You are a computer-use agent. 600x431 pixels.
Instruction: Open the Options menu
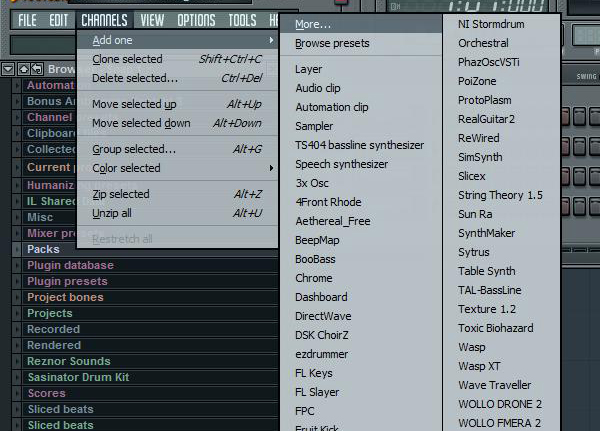[196, 20]
